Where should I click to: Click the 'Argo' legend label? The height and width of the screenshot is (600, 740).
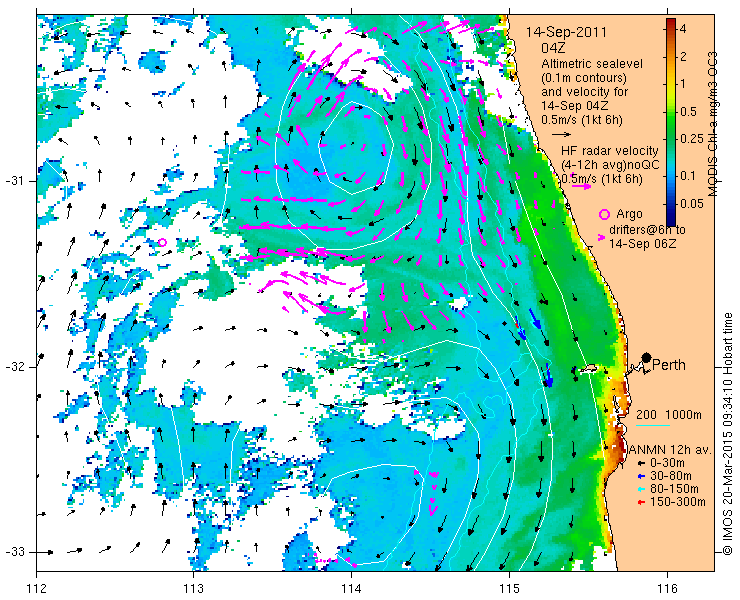pyautogui.click(x=629, y=214)
